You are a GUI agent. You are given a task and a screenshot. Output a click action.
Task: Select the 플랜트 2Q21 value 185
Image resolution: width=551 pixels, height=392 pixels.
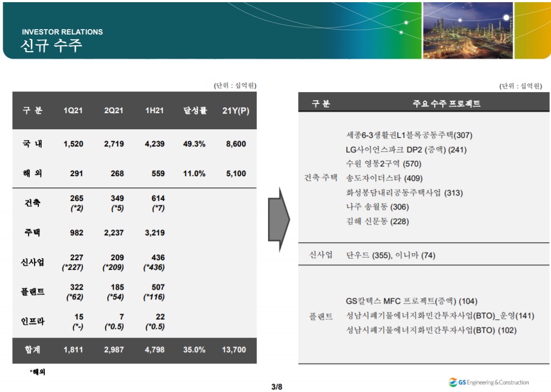118,287
